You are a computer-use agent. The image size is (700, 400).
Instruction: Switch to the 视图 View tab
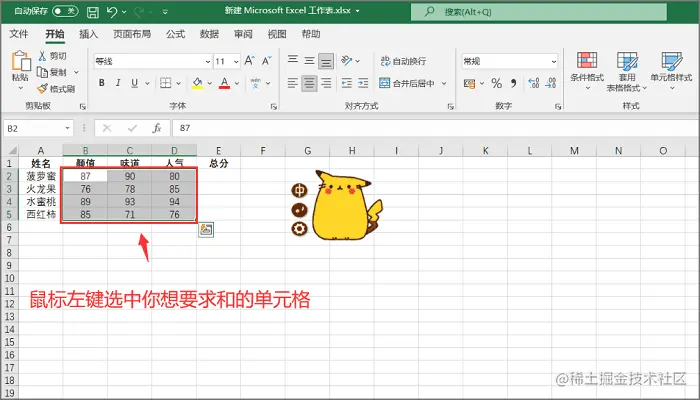(x=277, y=34)
